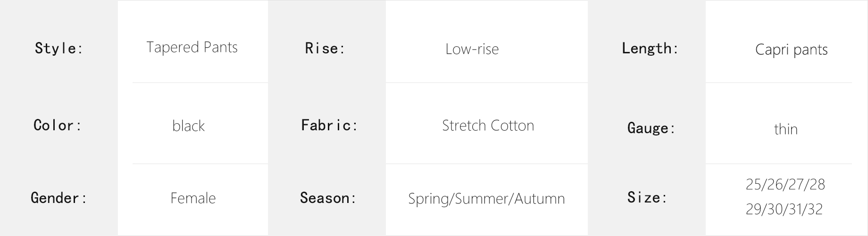
Task: Click the Style: label
Action: [59, 48]
